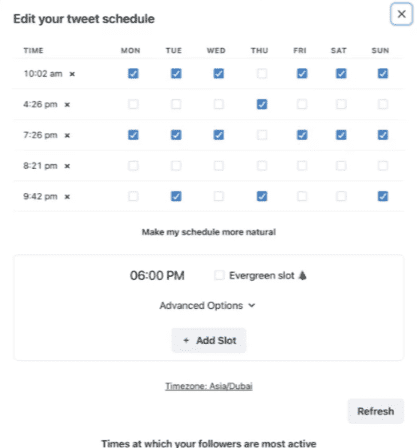Delete the 4:26 pm slot
Image resolution: width=417 pixels, height=448 pixels.
[x=67, y=105]
